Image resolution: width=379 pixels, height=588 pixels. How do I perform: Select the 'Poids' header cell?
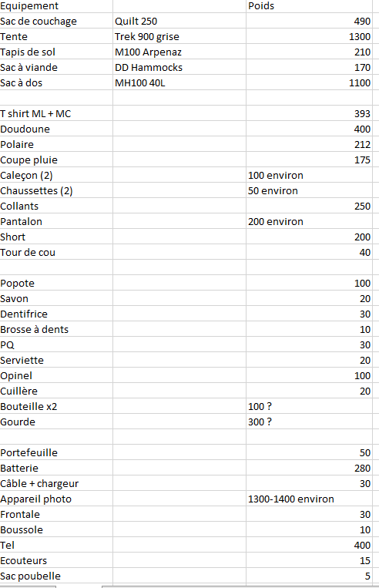(309, 6)
